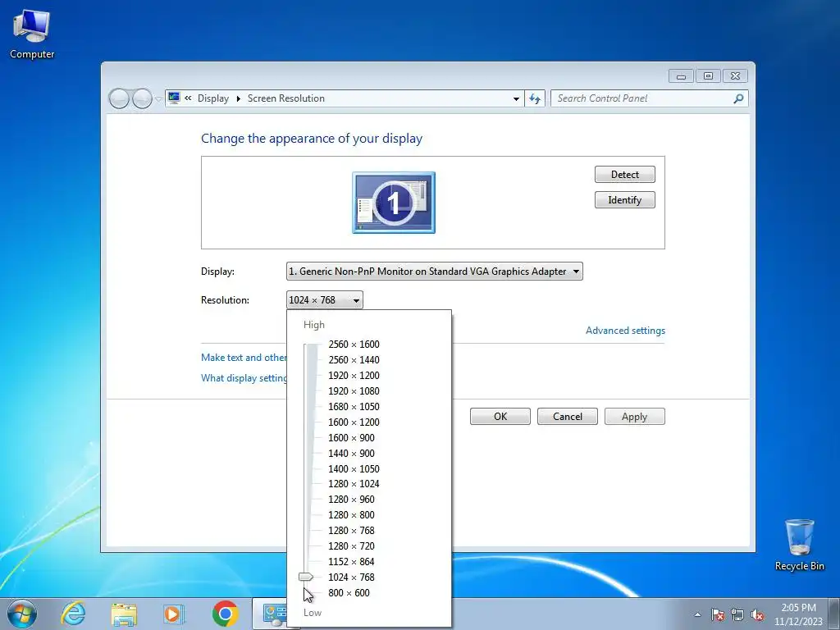Click the control panel address bar icon
Screen dimensions: 840x630
(174, 98)
